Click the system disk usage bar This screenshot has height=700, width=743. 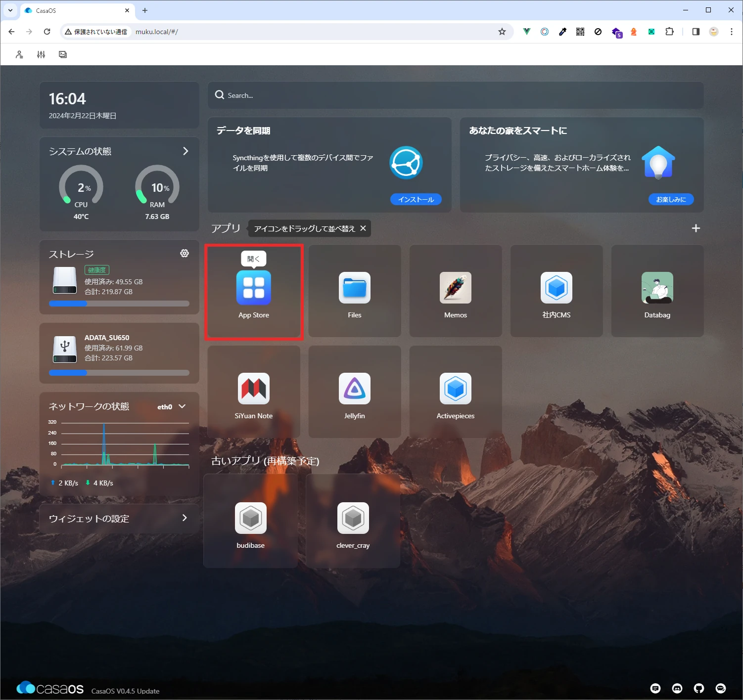pyautogui.click(x=119, y=304)
